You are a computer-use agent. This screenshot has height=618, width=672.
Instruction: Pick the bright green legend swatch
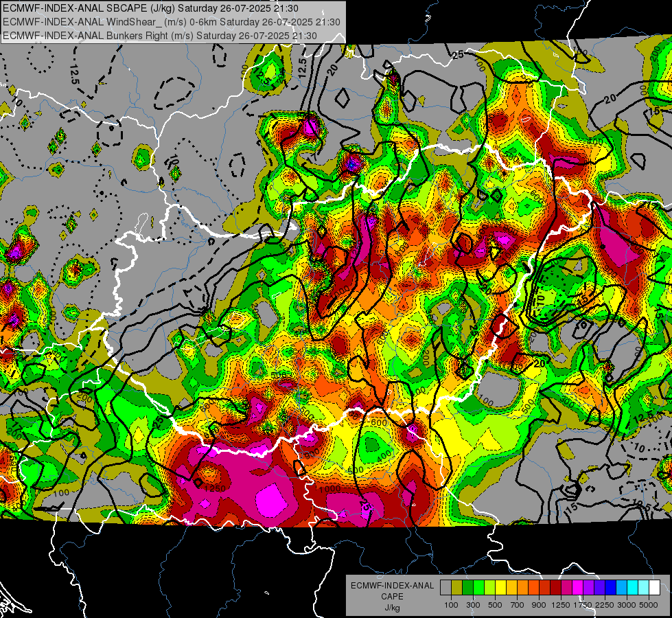pos(478,588)
